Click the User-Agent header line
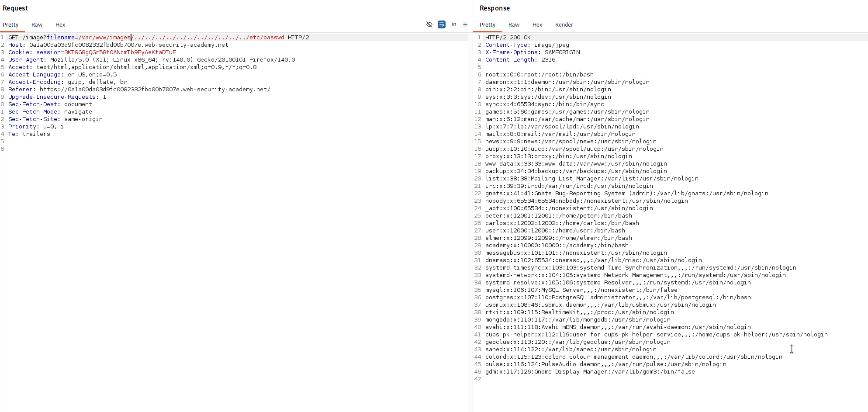Viewport: 868px width, 412px height. point(152,60)
